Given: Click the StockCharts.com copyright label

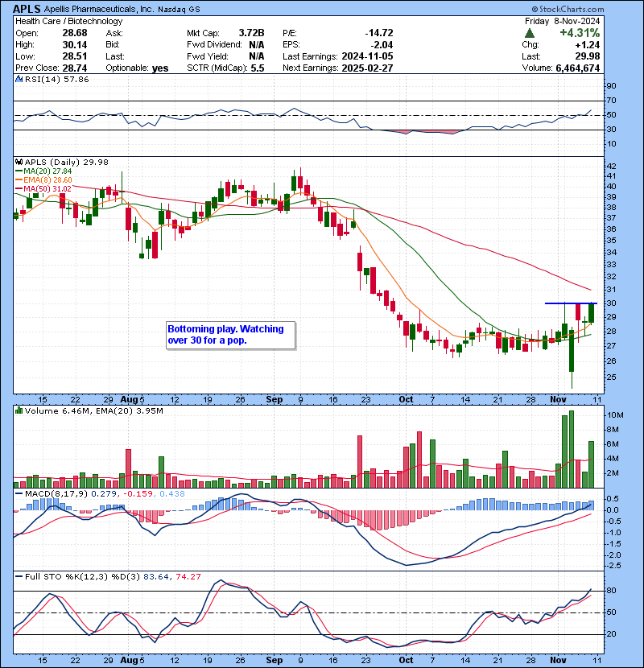Looking at the screenshot, I should pyautogui.click(x=568, y=9).
